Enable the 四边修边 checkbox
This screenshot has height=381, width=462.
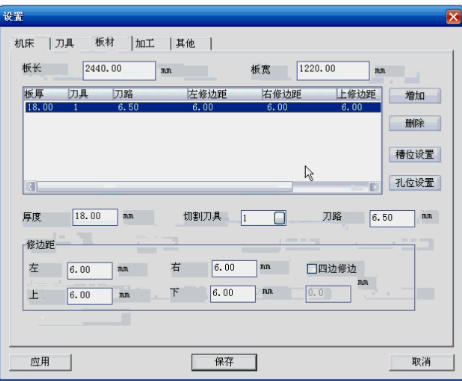click(x=311, y=269)
